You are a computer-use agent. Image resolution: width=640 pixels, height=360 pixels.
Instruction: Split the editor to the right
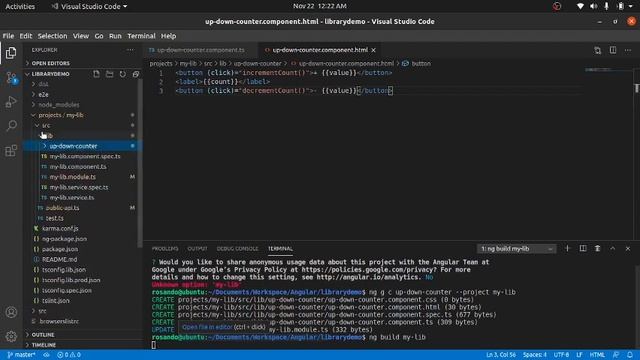tap(613, 50)
